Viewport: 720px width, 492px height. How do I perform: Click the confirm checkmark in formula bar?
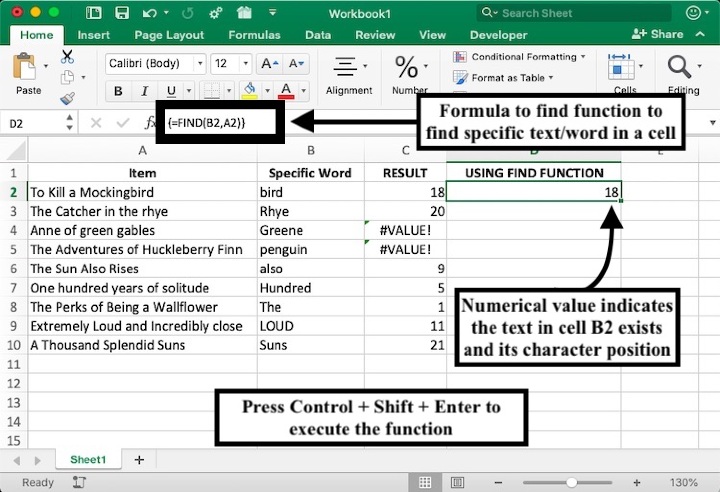pyautogui.click(x=123, y=123)
